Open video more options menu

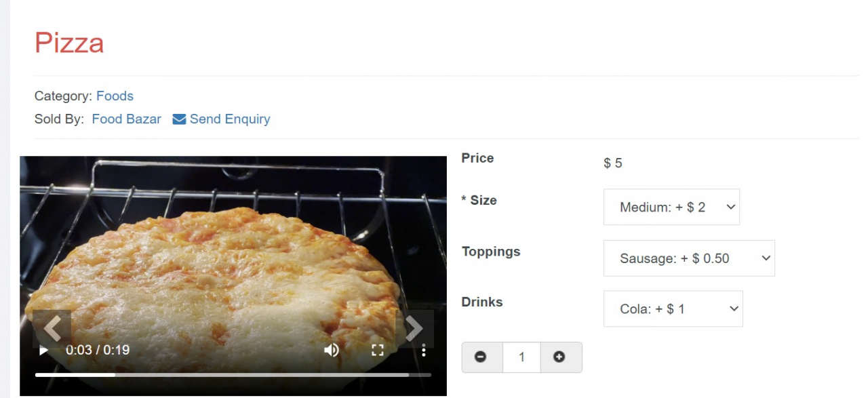click(423, 350)
